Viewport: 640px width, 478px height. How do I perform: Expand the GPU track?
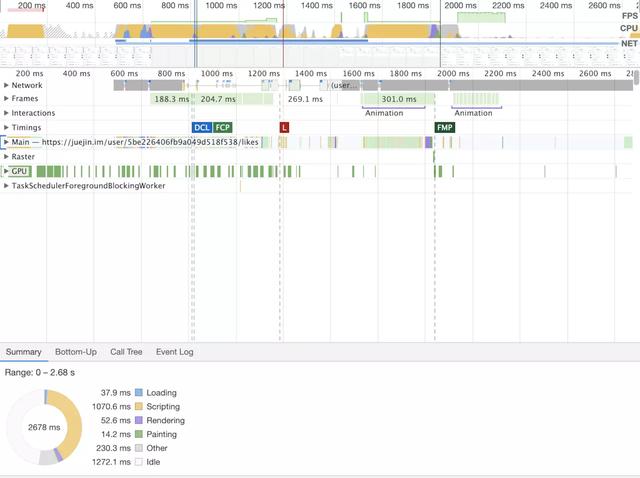point(6,171)
